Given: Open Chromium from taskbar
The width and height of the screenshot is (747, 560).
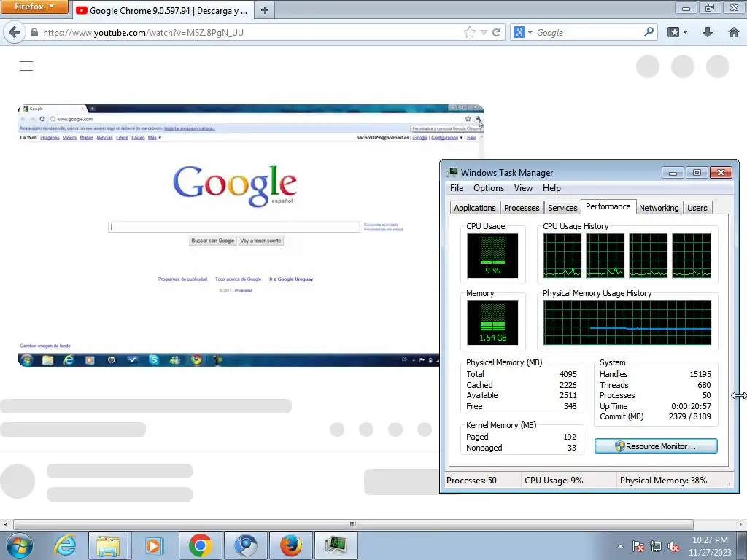Looking at the screenshot, I should coord(245,545).
